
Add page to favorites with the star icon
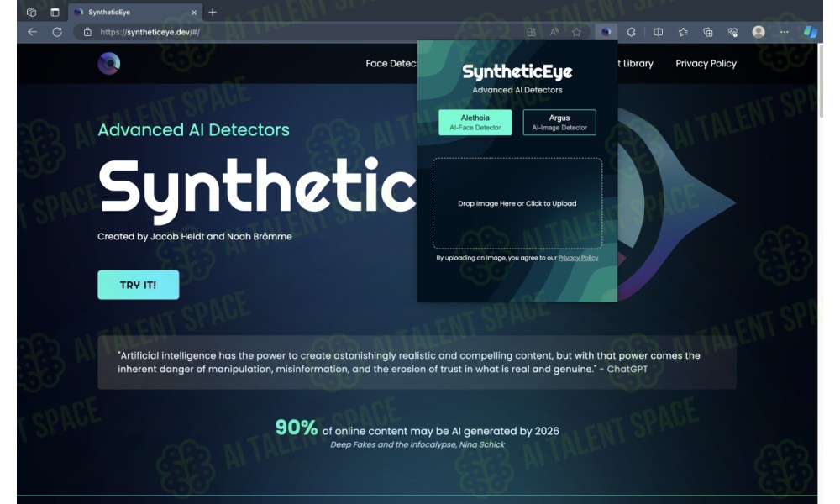pyautogui.click(x=576, y=32)
